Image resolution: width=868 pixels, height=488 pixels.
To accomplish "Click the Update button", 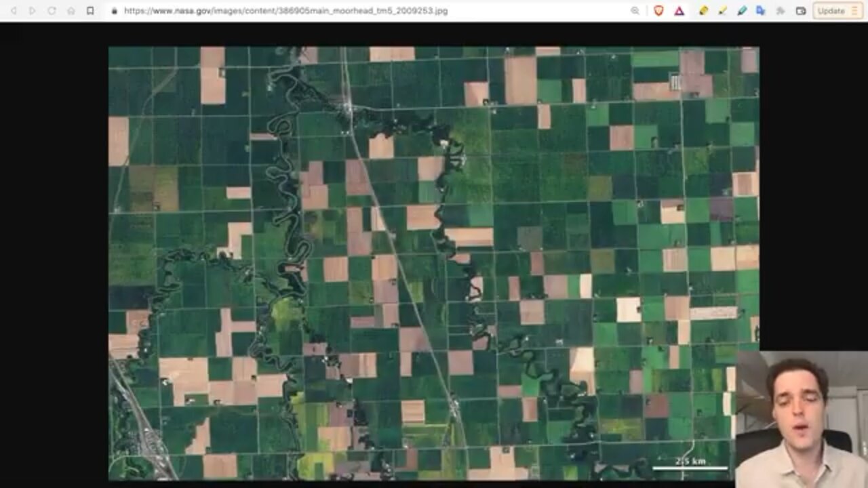I will pyautogui.click(x=831, y=11).
